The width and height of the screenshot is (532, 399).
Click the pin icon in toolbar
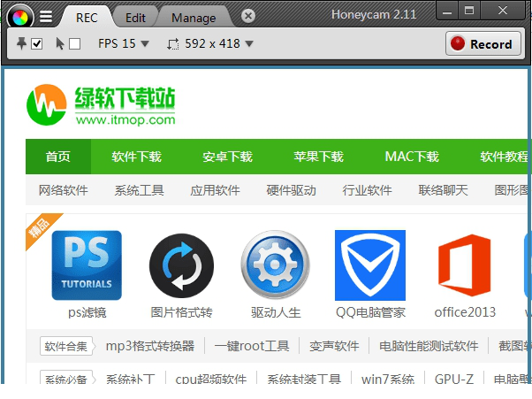(x=21, y=43)
